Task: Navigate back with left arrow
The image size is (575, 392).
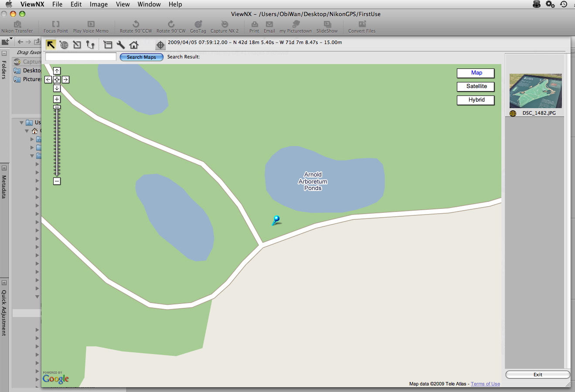Action: [x=20, y=42]
